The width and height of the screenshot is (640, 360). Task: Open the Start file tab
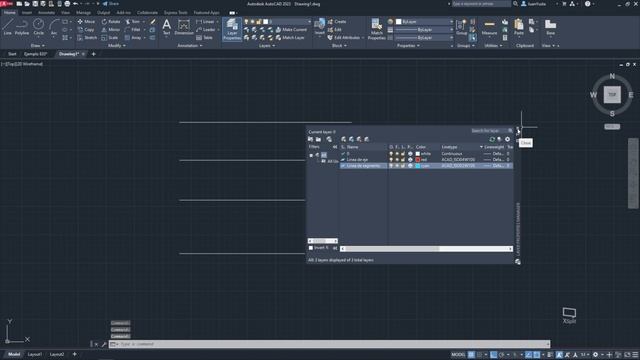click(x=12, y=54)
